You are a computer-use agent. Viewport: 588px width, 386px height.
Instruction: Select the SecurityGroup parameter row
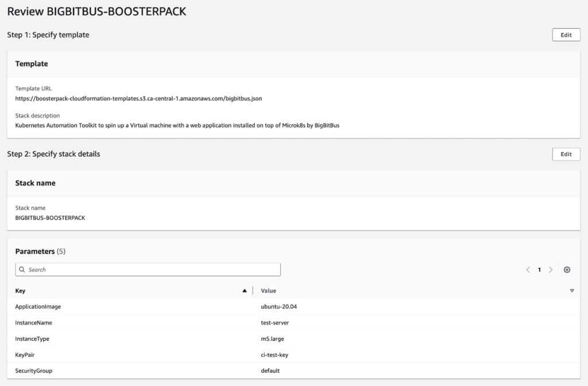pos(34,371)
